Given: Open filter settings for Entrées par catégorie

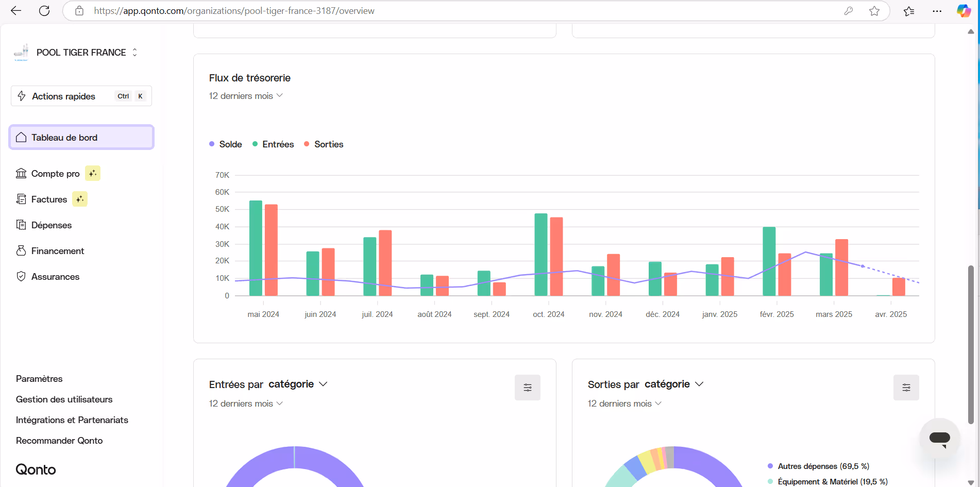Looking at the screenshot, I should (528, 388).
